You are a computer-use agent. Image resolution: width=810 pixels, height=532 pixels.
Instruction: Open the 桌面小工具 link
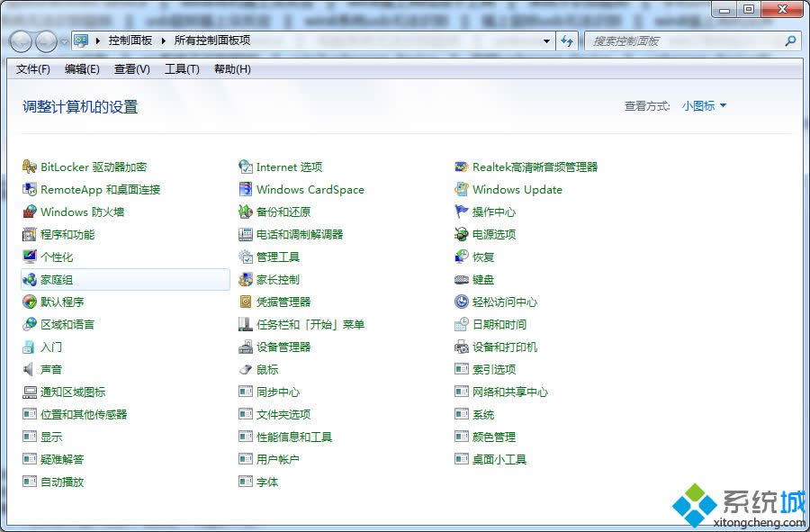click(499, 459)
